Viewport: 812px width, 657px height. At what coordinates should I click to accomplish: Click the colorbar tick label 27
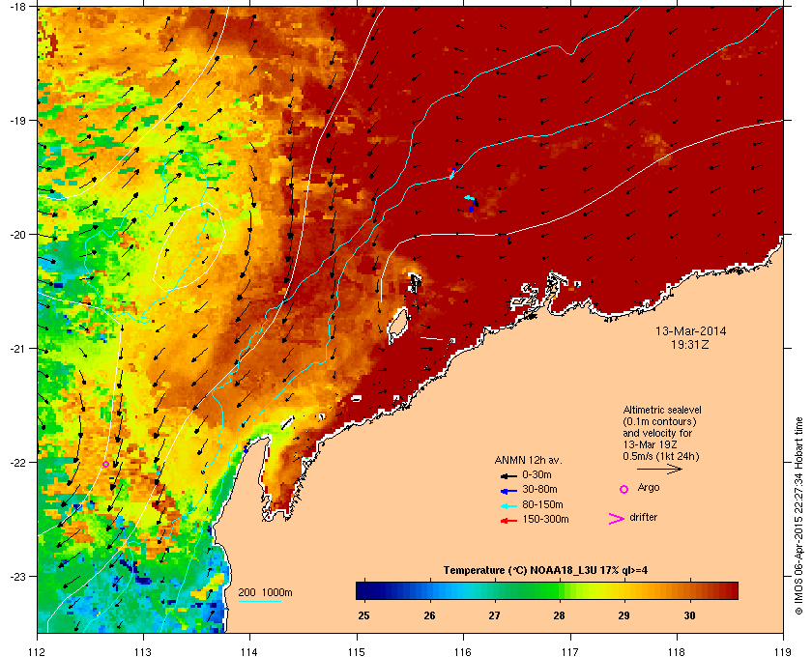pos(494,615)
